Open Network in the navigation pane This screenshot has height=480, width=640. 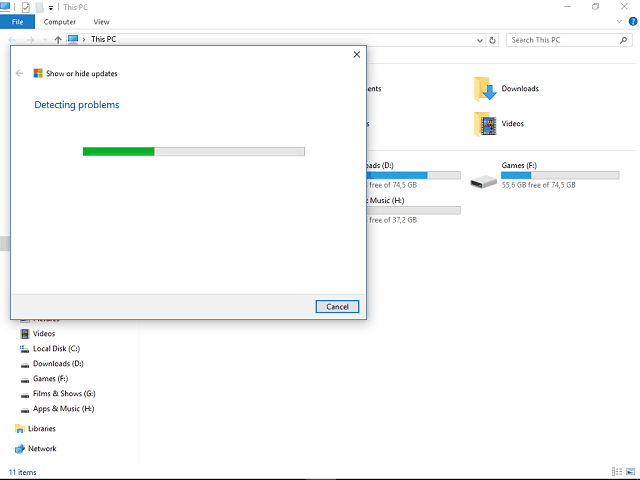coord(42,449)
